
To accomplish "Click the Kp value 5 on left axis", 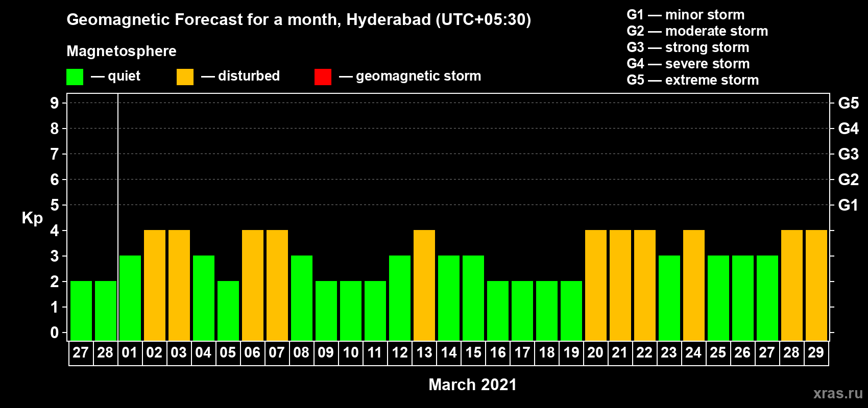I will (55, 205).
